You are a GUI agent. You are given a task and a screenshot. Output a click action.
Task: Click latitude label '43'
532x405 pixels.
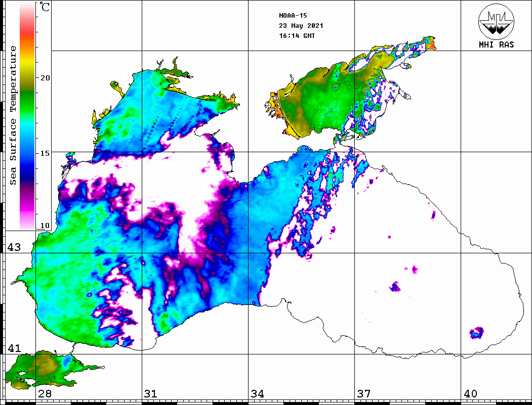coord(14,247)
